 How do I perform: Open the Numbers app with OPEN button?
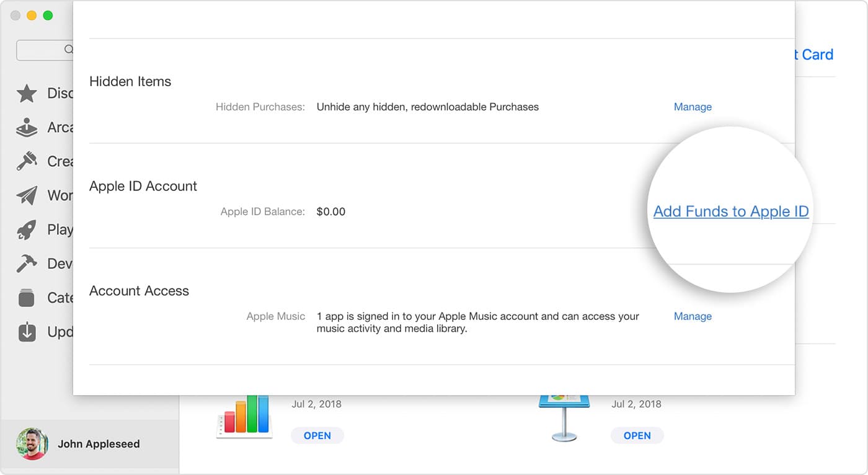pos(317,435)
